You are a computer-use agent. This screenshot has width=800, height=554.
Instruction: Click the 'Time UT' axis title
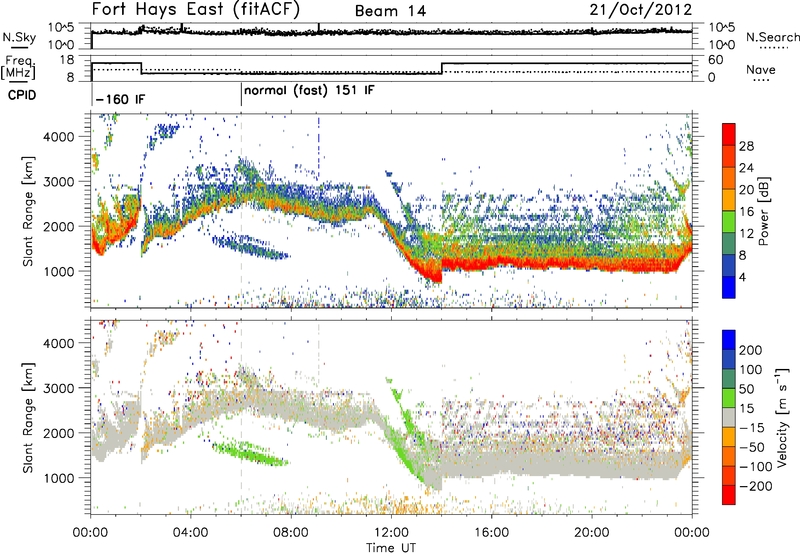pos(391,548)
